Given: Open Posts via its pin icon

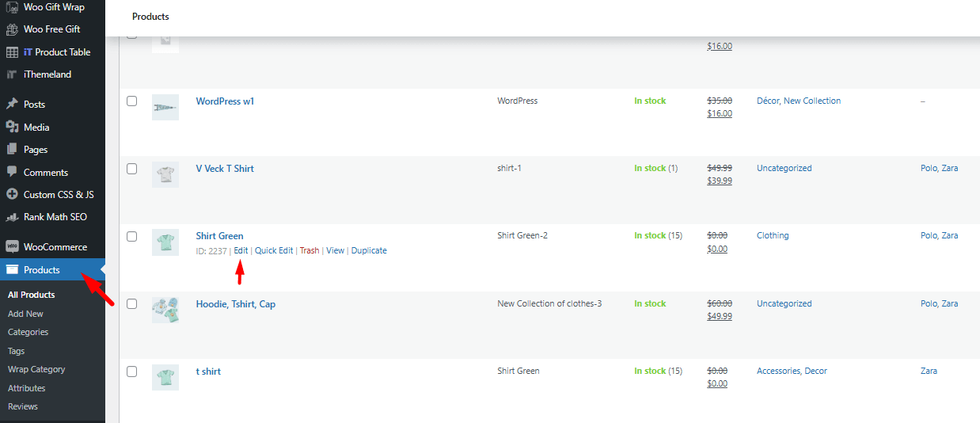Looking at the screenshot, I should pos(11,105).
